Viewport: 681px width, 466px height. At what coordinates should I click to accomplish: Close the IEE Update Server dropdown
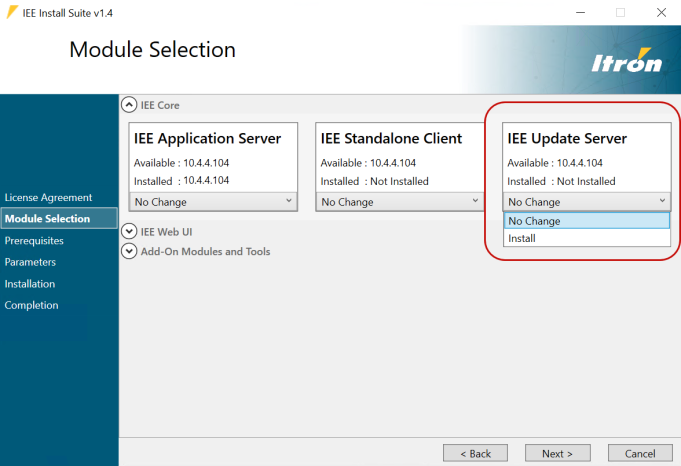tap(587, 202)
